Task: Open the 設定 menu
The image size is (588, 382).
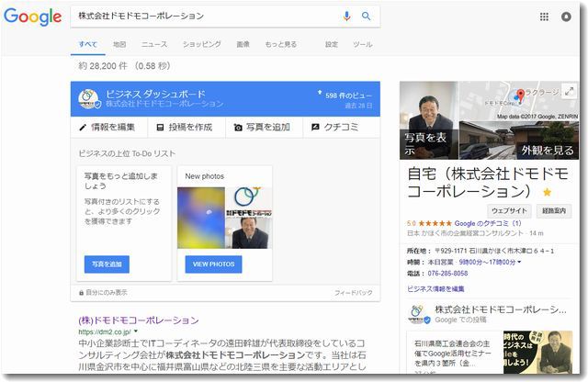Action: pyautogui.click(x=331, y=44)
